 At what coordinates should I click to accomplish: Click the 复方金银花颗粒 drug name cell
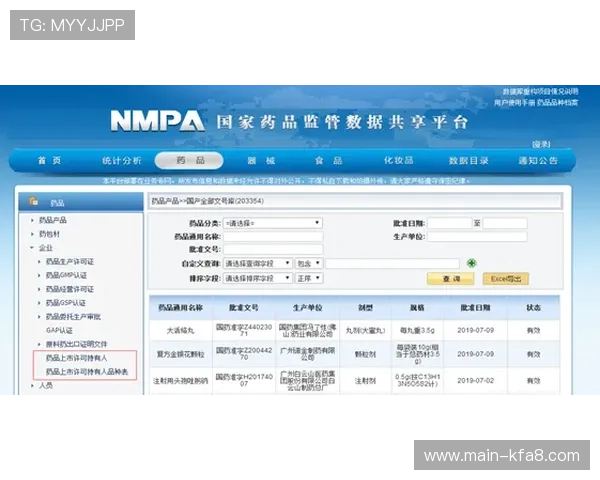point(181,354)
